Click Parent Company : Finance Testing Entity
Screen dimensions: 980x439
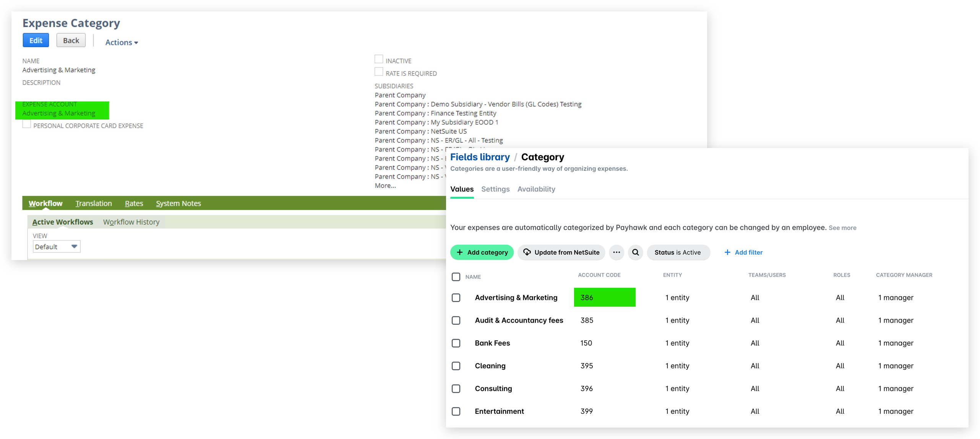pos(435,114)
